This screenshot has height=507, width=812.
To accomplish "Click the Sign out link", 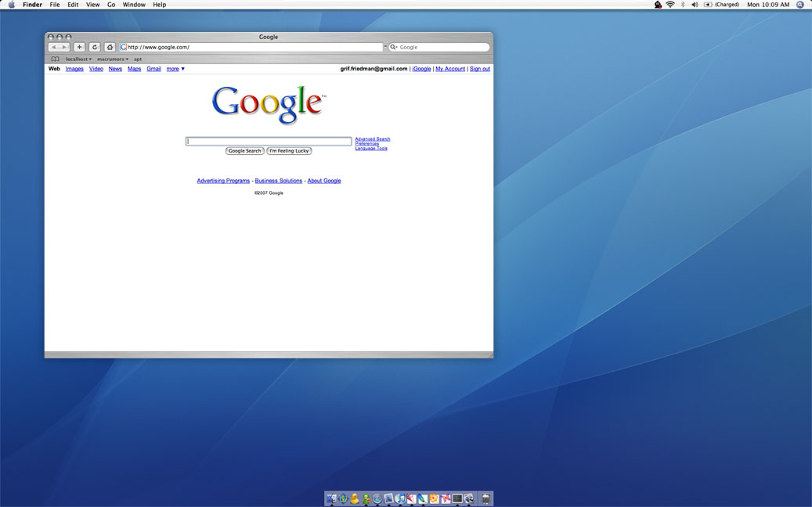I will pos(479,69).
